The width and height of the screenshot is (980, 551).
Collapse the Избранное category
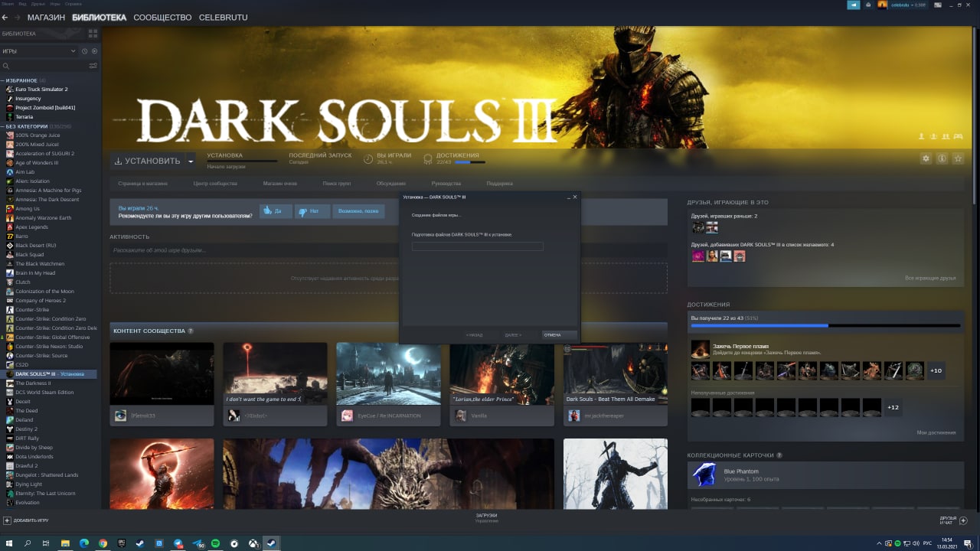3,80
